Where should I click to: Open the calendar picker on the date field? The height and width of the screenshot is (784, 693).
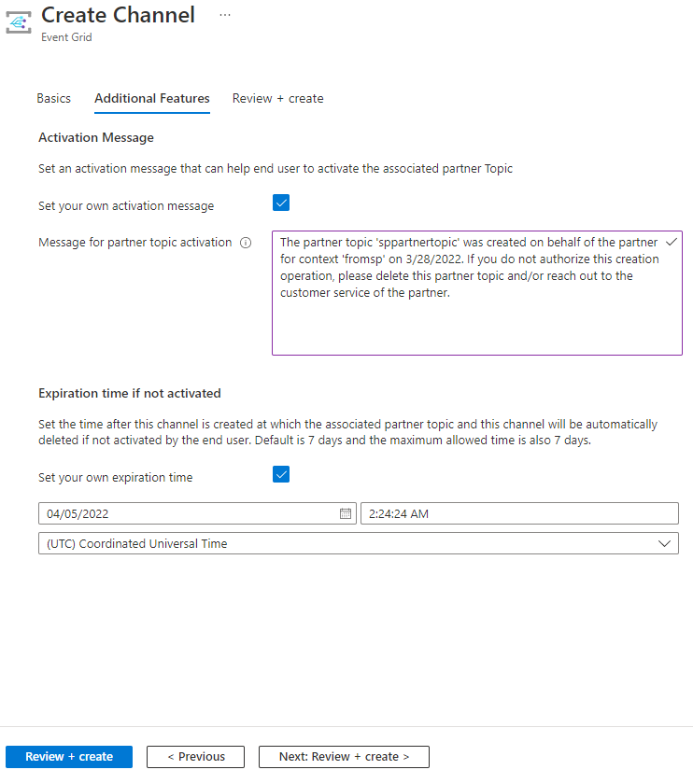(345, 512)
